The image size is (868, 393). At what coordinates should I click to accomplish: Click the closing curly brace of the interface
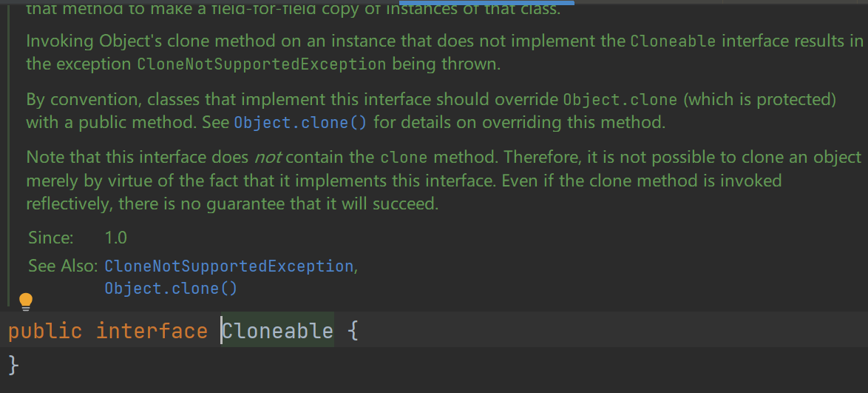coord(14,366)
